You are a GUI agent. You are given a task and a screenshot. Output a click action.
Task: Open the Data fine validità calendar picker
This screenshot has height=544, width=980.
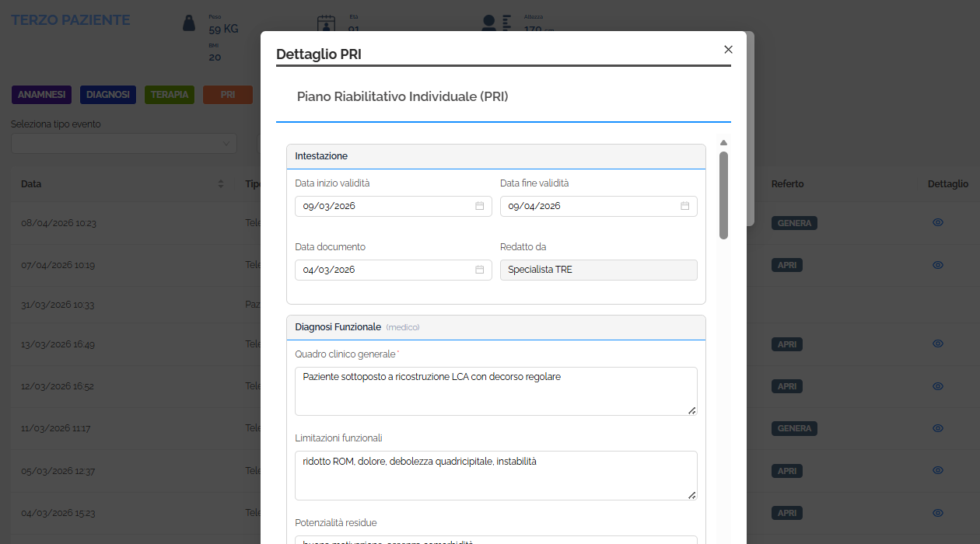[684, 206]
